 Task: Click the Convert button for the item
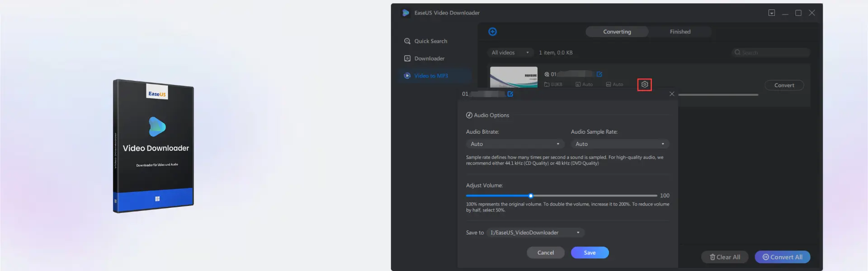coord(784,85)
